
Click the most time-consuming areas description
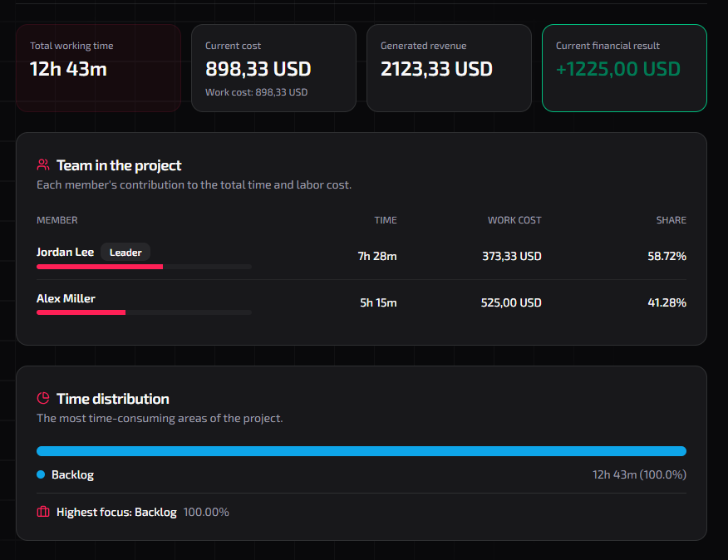[x=160, y=418]
